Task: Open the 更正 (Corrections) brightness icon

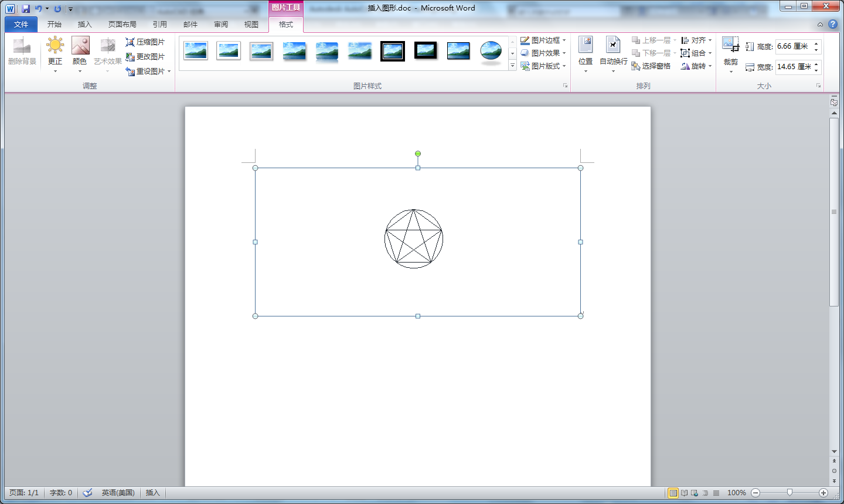Action: coord(55,46)
